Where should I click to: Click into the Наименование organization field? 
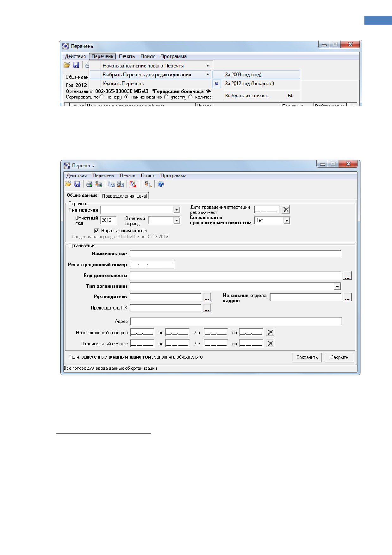[236, 254]
